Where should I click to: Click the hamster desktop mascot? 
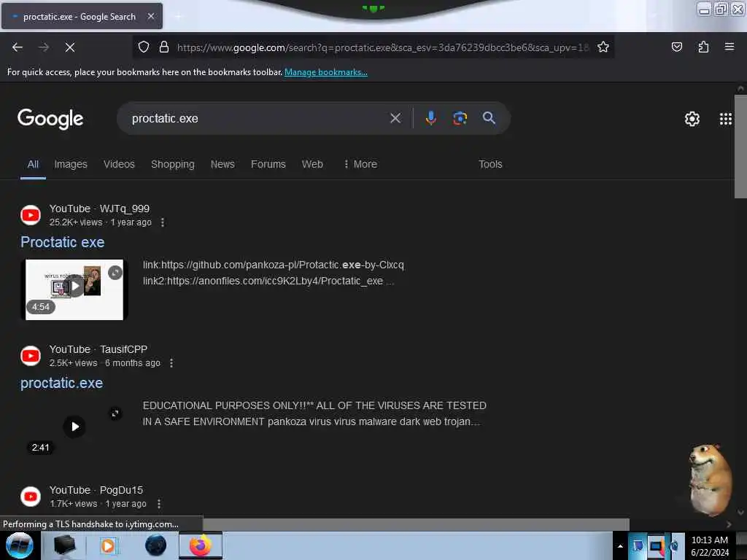point(709,480)
